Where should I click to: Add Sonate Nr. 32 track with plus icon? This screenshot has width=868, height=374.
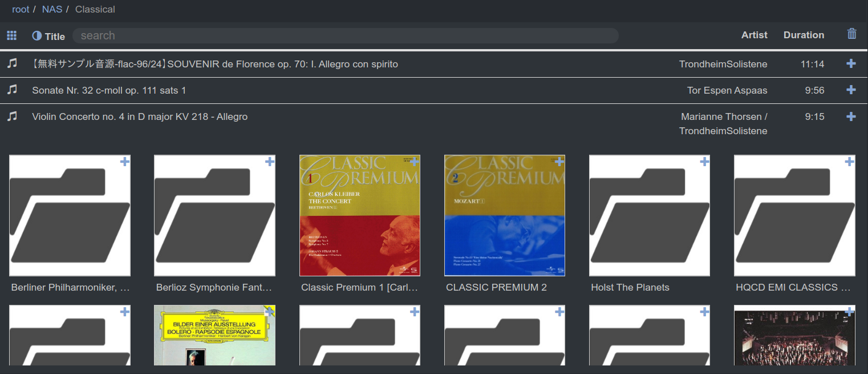(851, 90)
